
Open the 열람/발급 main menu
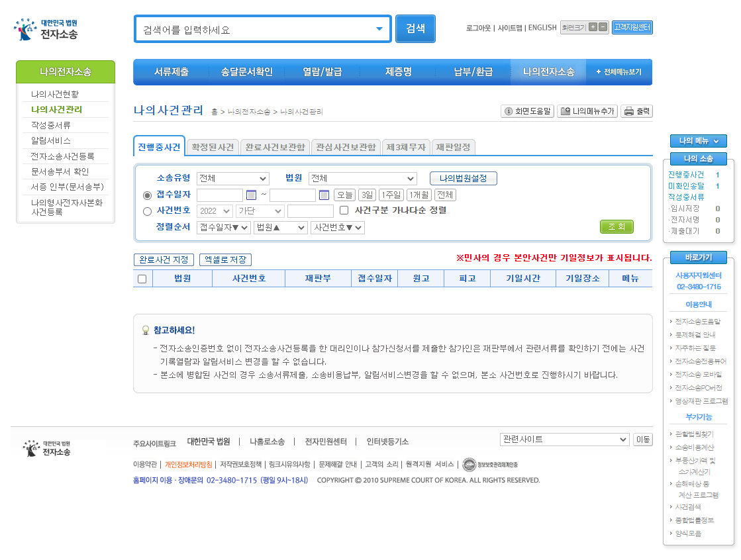tap(322, 72)
